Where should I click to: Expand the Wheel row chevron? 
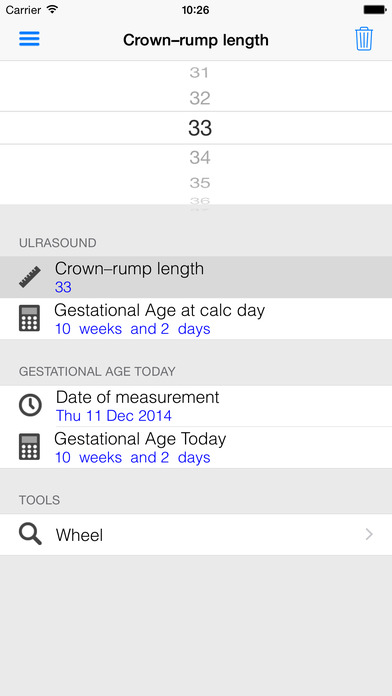point(368,534)
